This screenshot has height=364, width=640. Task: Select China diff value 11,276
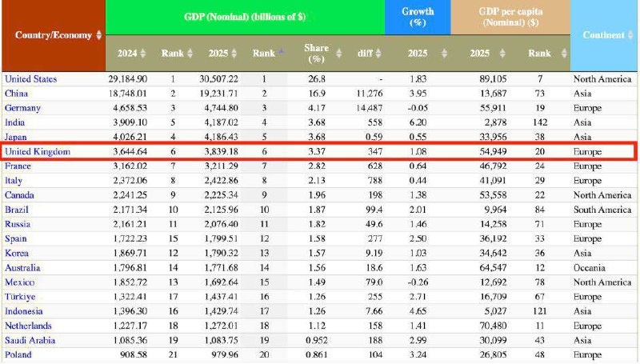coord(370,94)
